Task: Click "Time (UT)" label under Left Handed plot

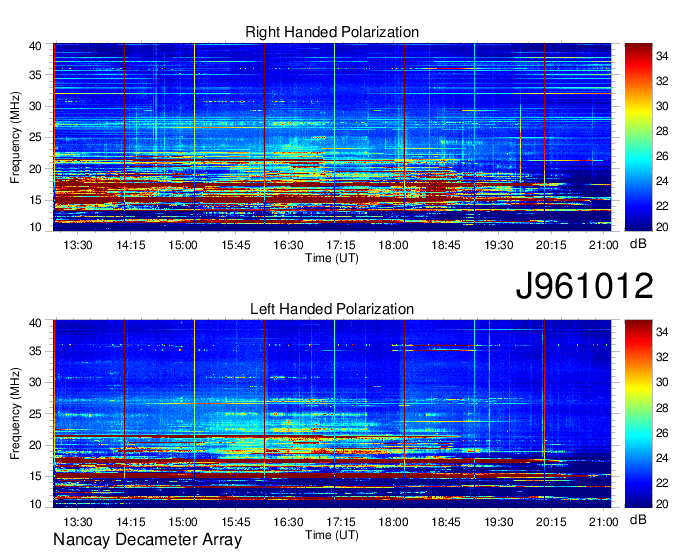Action: pos(332,535)
